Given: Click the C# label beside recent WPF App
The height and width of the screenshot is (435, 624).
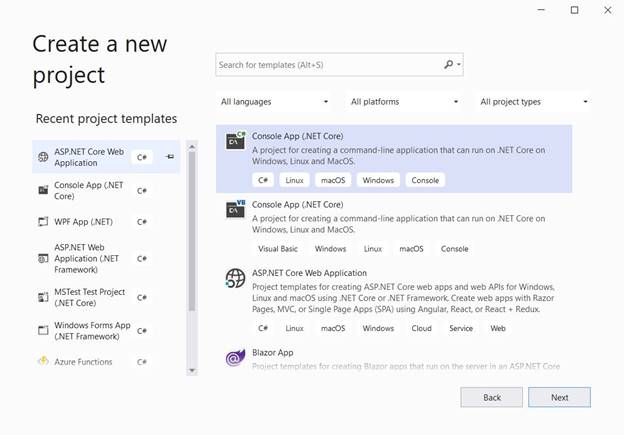Looking at the screenshot, I should [142, 222].
